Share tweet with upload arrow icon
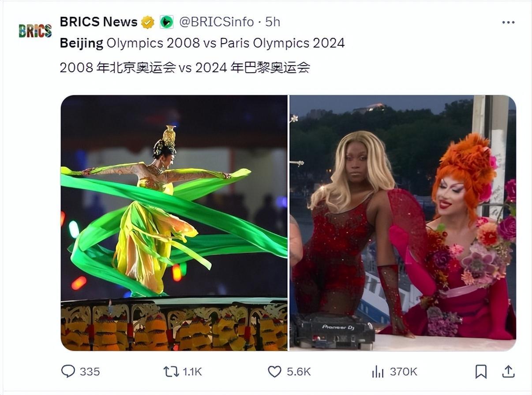532x395 pixels. (x=508, y=371)
